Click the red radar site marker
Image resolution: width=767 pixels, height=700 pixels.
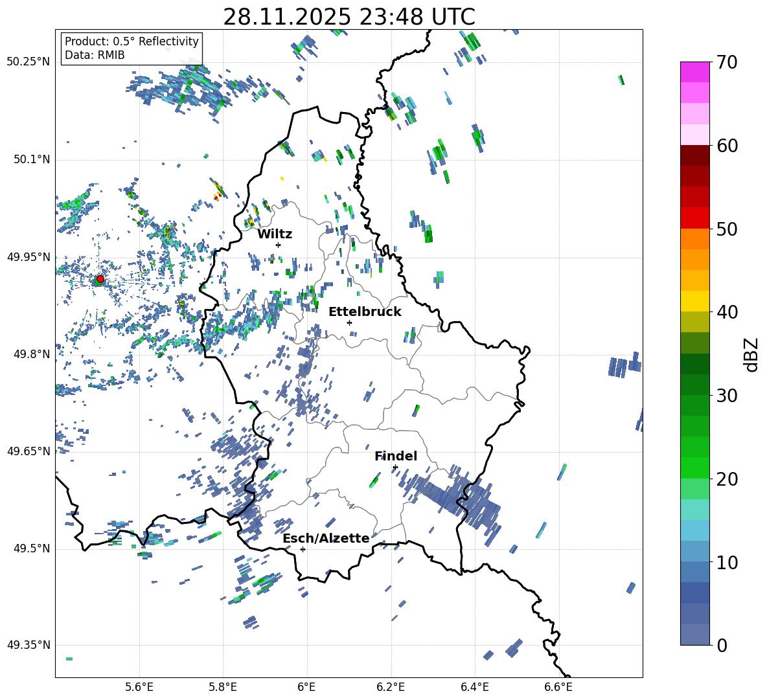coord(100,279)
